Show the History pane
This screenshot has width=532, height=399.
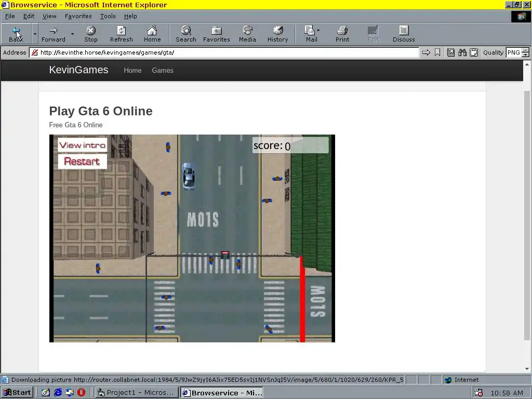tap(277, 34)
